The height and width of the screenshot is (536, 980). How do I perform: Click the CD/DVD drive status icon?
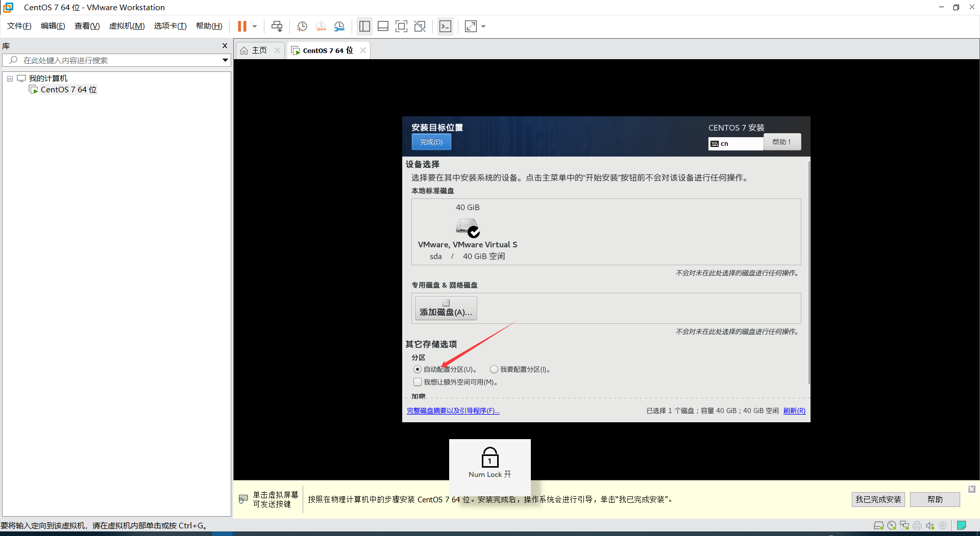(x=892, y=525)
